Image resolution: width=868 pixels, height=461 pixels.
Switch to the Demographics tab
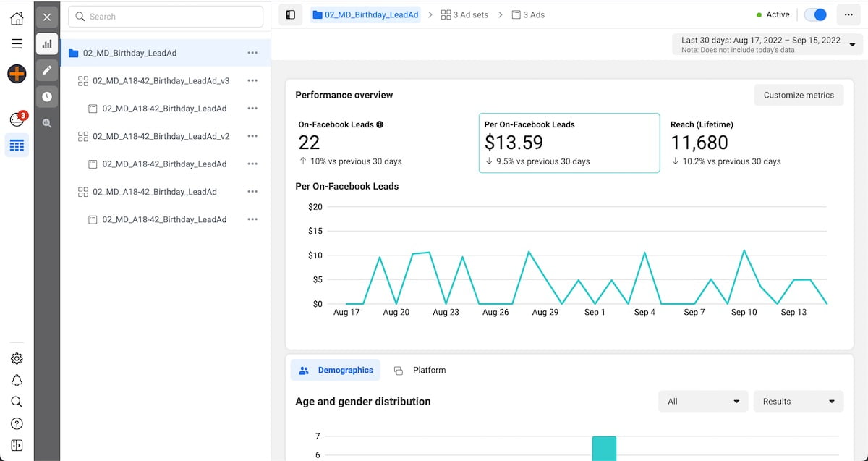(336, 371)
